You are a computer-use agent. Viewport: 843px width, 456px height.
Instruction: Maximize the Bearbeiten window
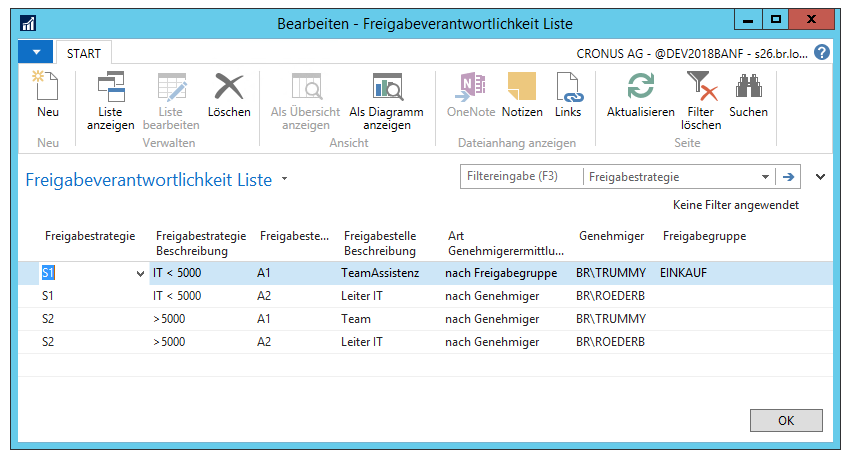pos(776,20)
